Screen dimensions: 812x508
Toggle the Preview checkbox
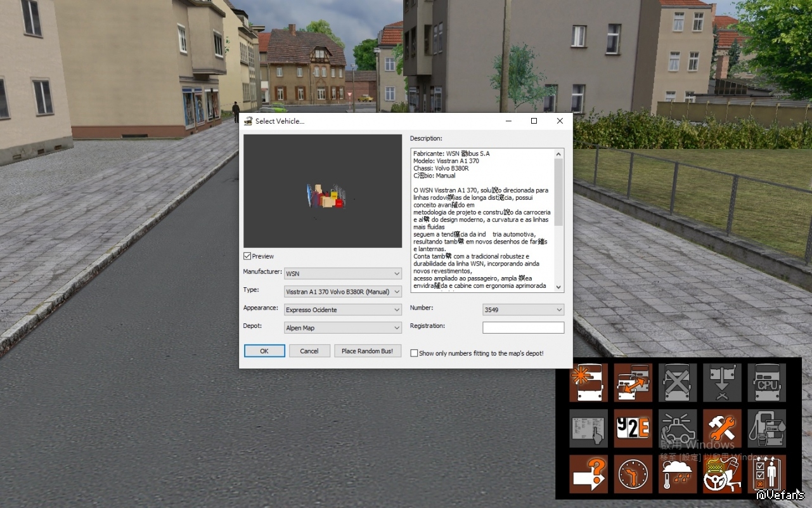[x=247, y=256]
